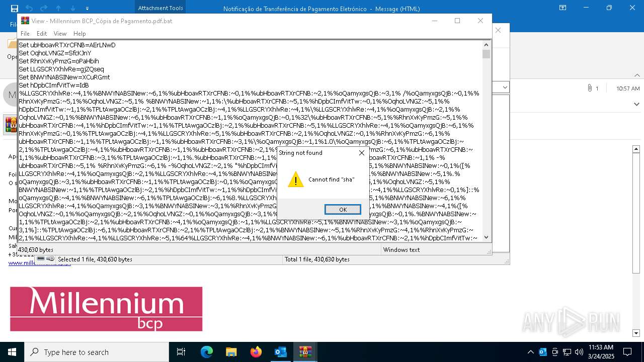Switch to WinRAR from the taskbar
The height and width of the screenshot is (362, 644).
305,352
